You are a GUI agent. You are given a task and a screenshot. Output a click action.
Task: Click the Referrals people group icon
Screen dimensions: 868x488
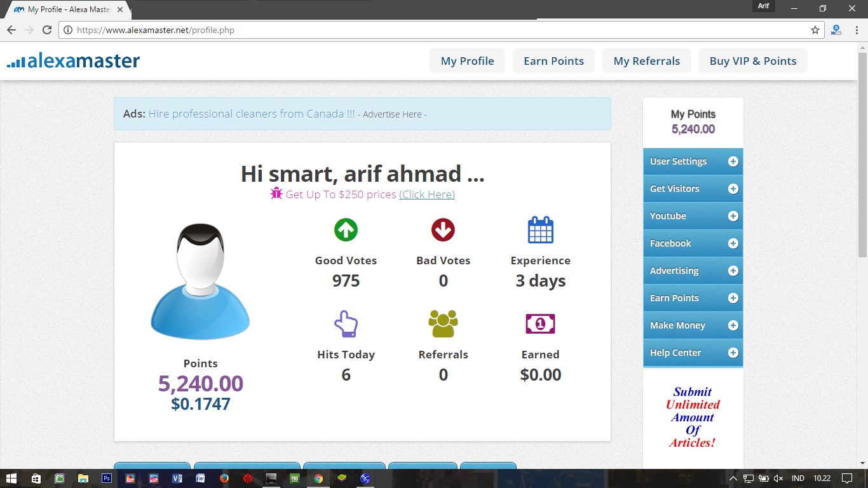click(x=443, y=324)
